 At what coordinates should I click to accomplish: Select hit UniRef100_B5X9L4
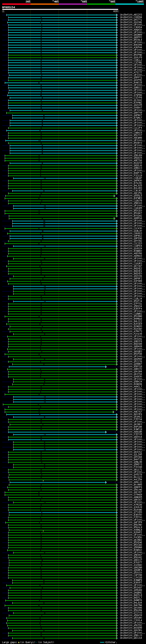pos(131,40)
